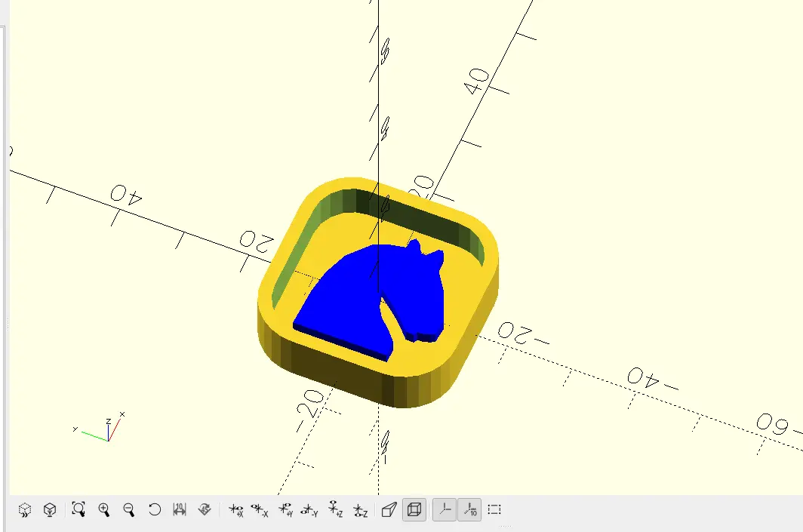Viewport: 803px width, 532px height.
Task: Click the yellow rounded tray rim
Action: click(x=379, y=292)
